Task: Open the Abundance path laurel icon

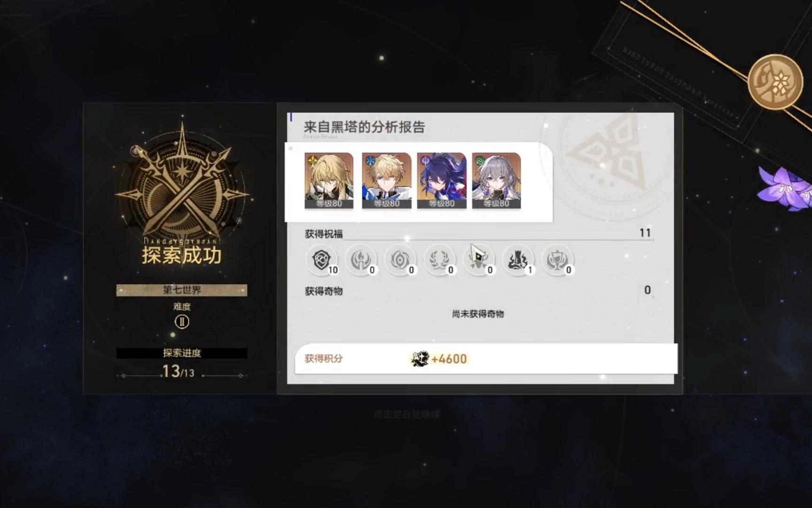Action: tap(439, 260)
